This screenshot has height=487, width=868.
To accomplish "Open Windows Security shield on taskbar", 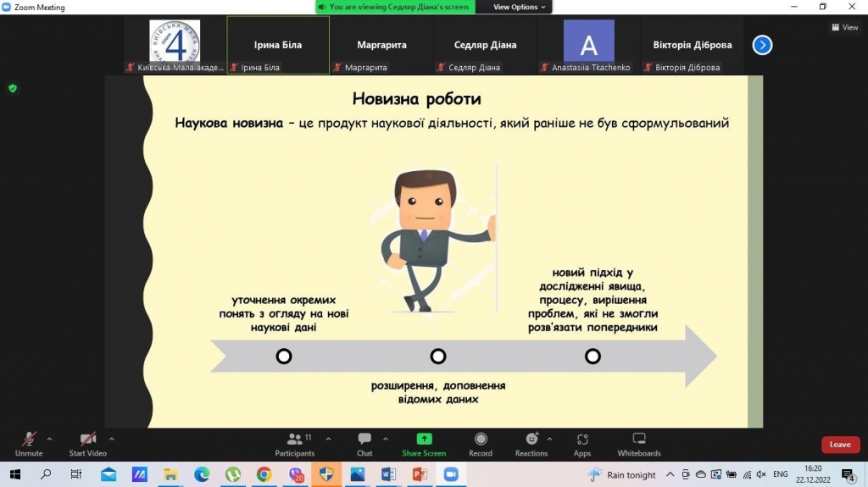I will tap(326, 474).
